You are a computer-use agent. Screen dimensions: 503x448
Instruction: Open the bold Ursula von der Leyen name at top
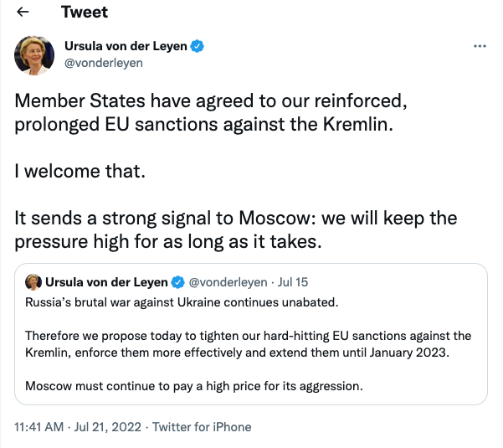pos(126,46)
